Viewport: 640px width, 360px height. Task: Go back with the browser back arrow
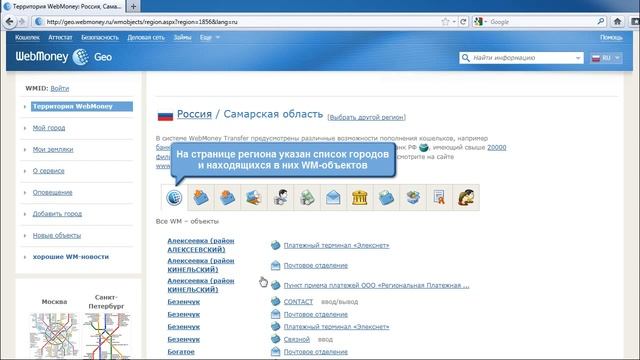point(9,22)
